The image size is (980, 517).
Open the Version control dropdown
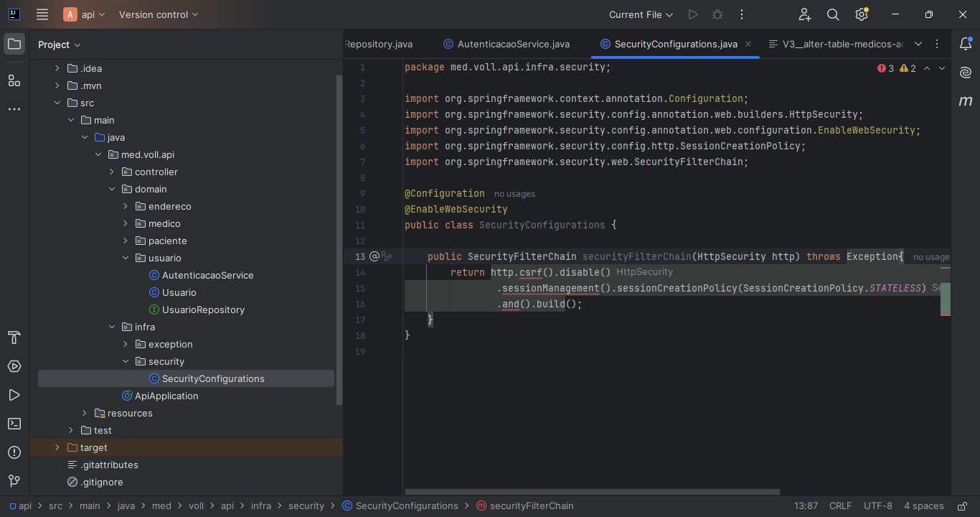click(x=159, y=14)
